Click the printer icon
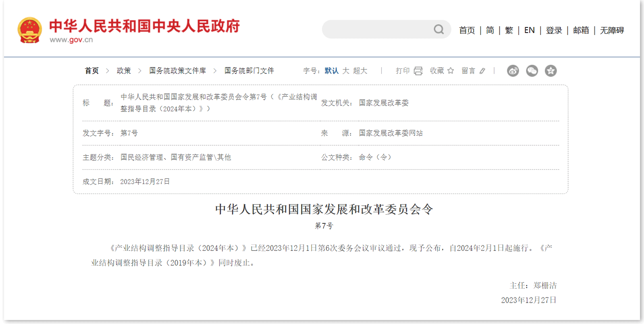Screen dimensions: 644x324 pyautogui.click(x=418, y=71)
